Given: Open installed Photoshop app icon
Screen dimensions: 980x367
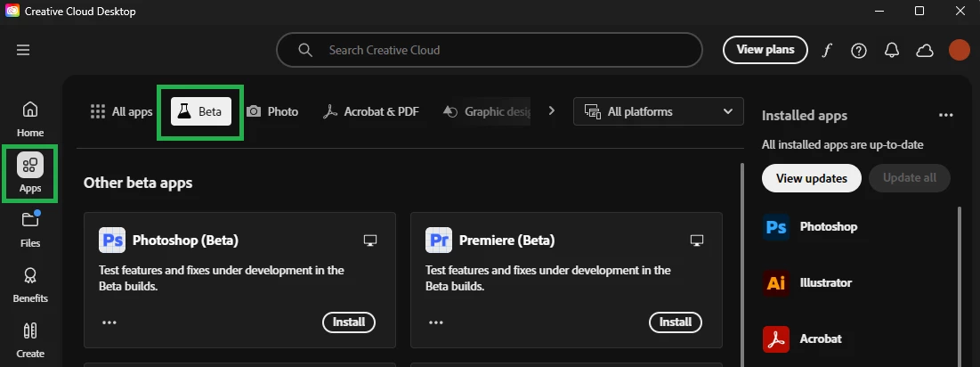Looking at the screenshot, I should [x=775, y=226].
